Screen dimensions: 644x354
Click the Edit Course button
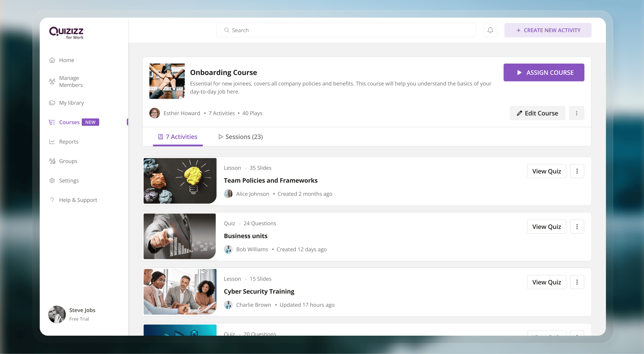coord(537,113)
